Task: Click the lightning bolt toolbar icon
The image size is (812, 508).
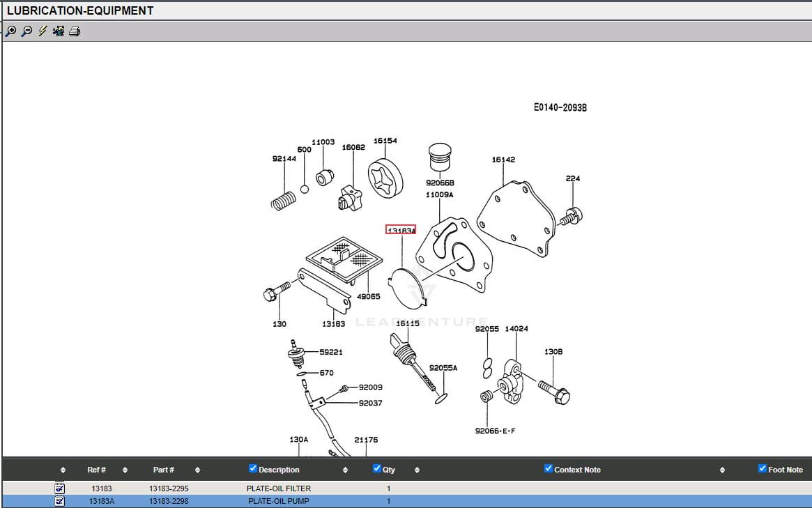Action: (43, 31)
